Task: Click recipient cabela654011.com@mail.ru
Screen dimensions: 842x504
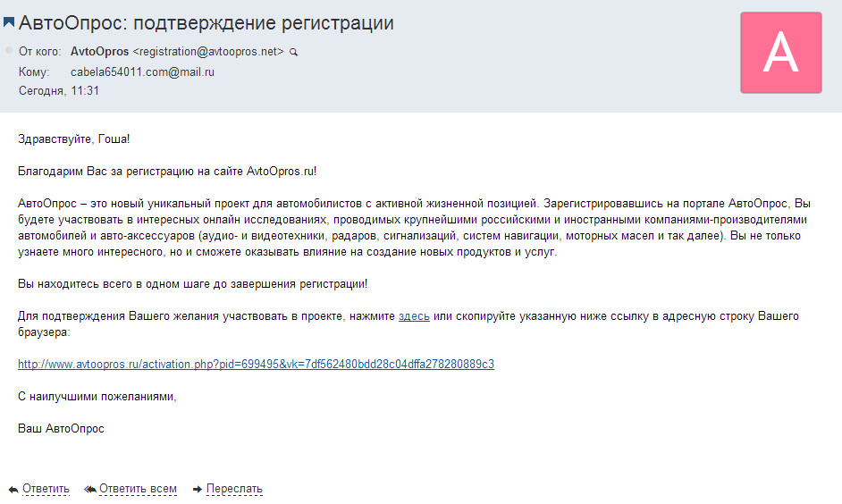Action: 142,71
